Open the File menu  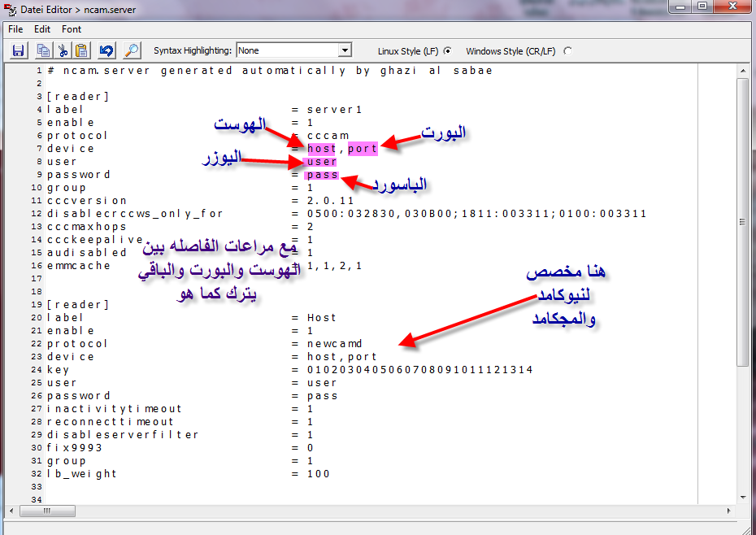click(15, 29)
